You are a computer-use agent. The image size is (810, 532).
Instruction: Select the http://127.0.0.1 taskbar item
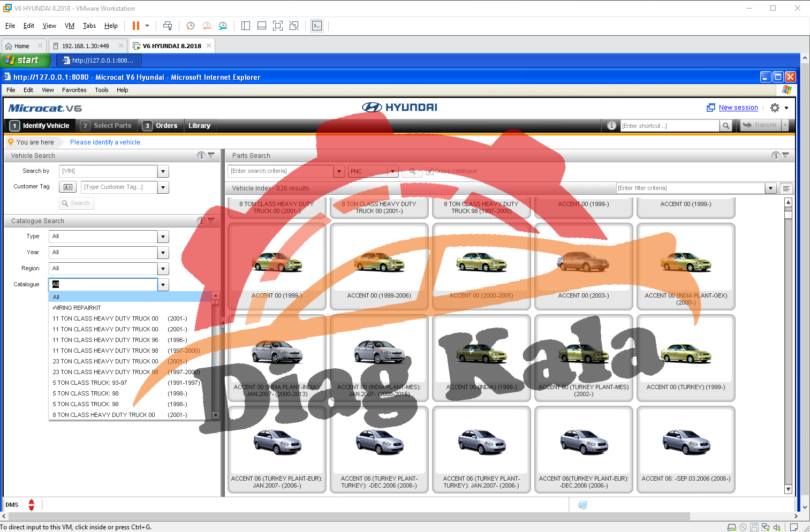coord(99,60)
